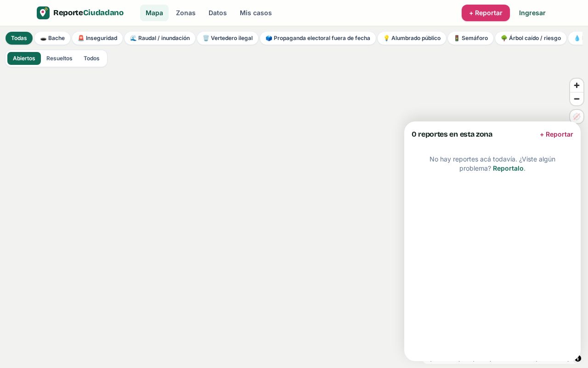Zoom in on the map

577,86
